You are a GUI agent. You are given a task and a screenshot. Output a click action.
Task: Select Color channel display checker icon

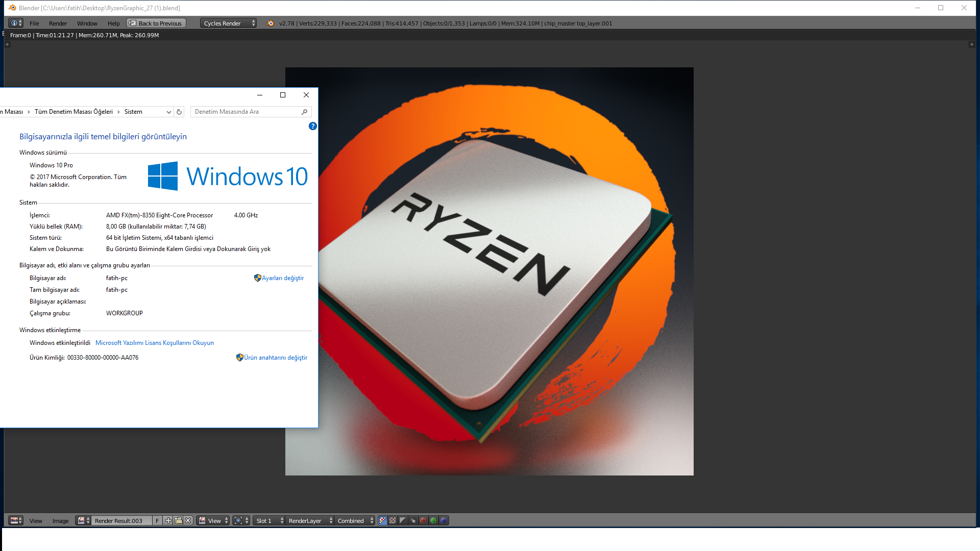tap(393, 520)
